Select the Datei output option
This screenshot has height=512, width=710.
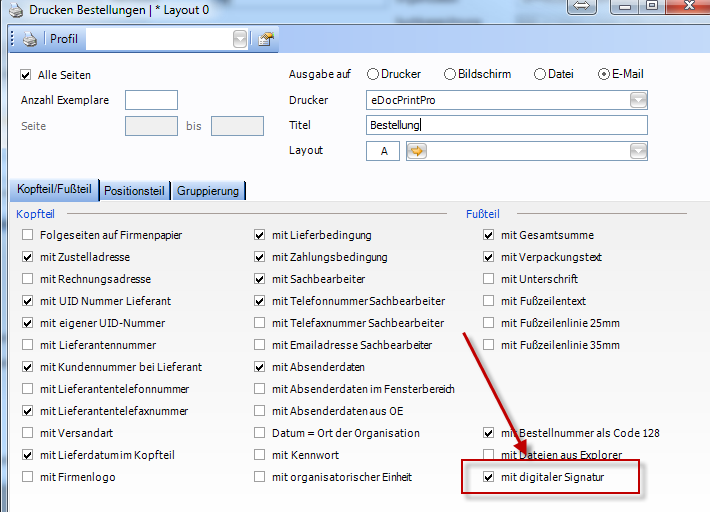pos(540,74)
